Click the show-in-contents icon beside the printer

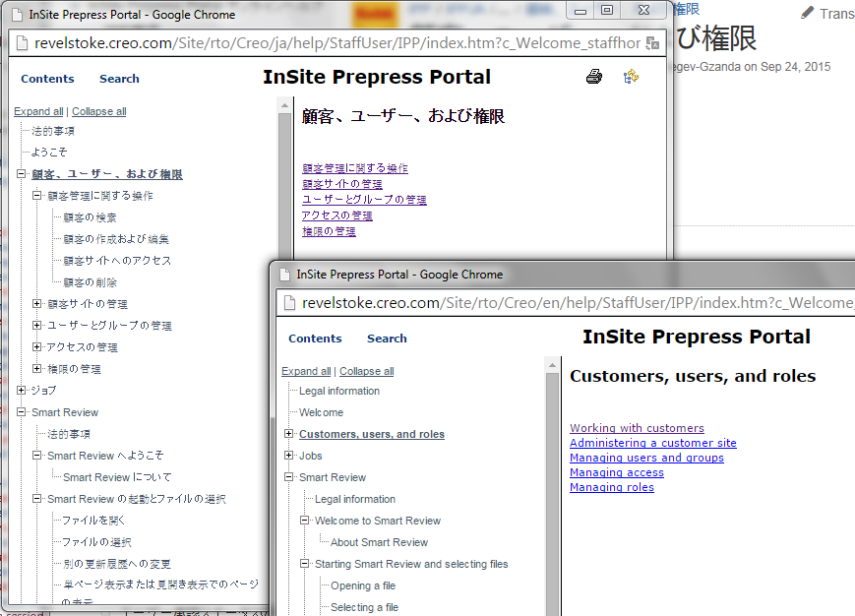[631, 77]
